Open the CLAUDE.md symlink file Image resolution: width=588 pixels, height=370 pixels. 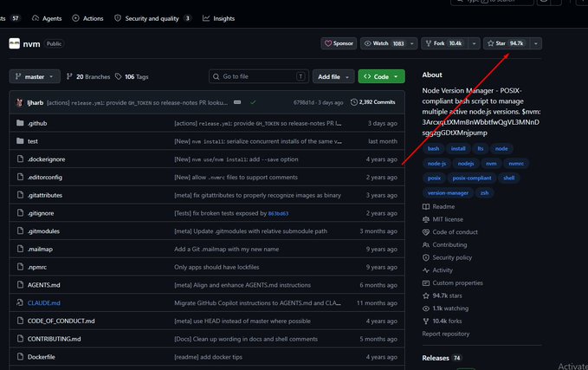coord(44,303)
